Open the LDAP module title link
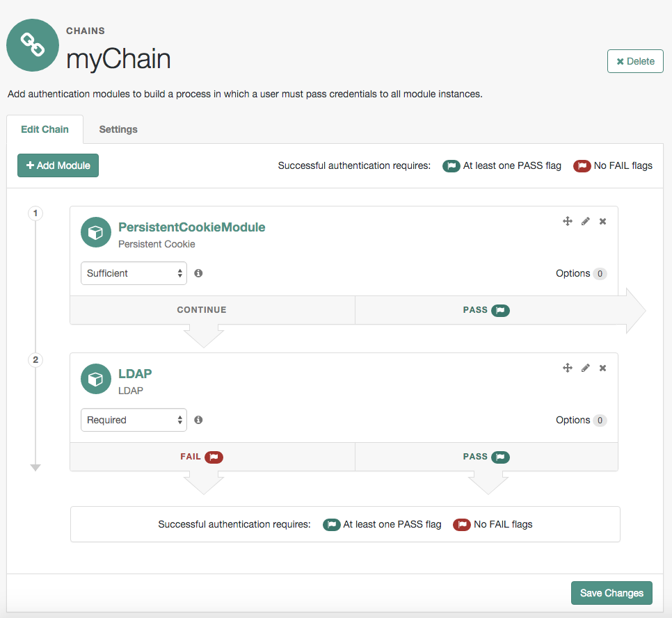The image size is (672, 618). 135,374
